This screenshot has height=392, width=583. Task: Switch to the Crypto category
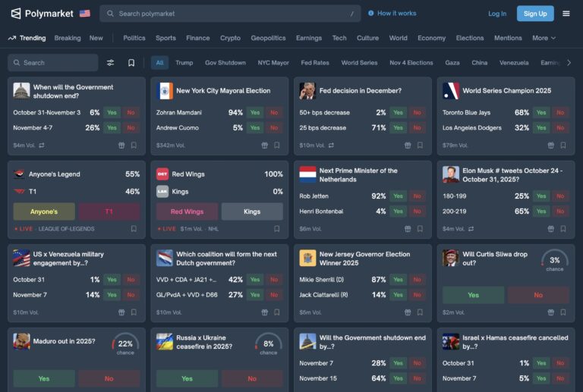230,38
